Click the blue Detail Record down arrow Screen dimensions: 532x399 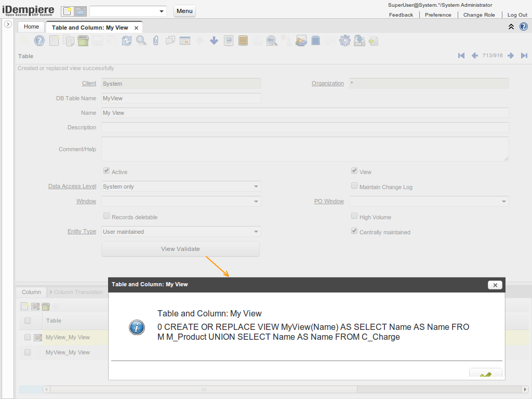point(214,41)
